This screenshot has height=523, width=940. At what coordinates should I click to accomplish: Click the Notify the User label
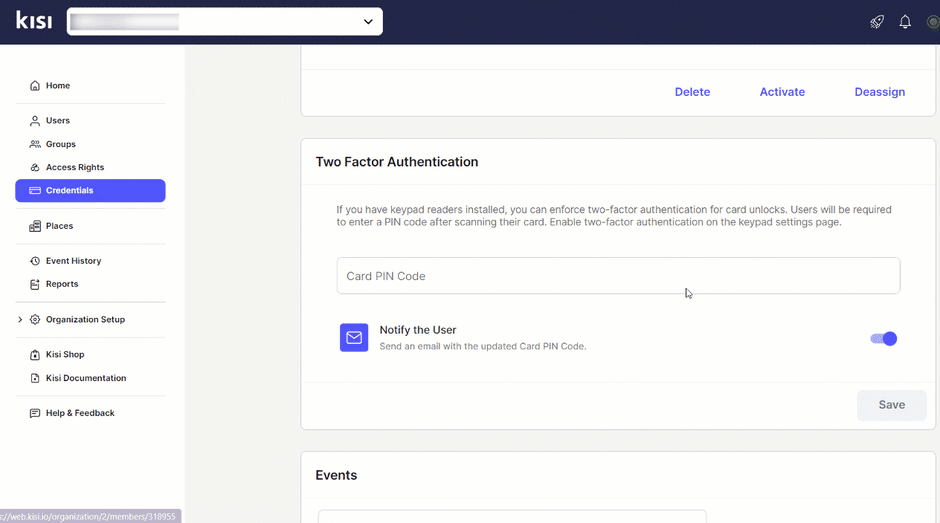coord(418,330)
